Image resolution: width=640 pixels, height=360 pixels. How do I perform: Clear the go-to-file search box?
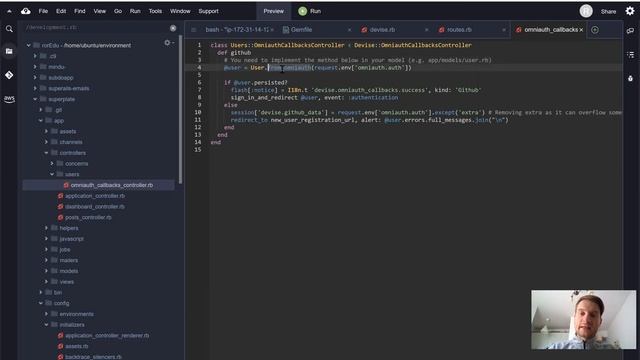pyautogui.click(x=173, y=28)
